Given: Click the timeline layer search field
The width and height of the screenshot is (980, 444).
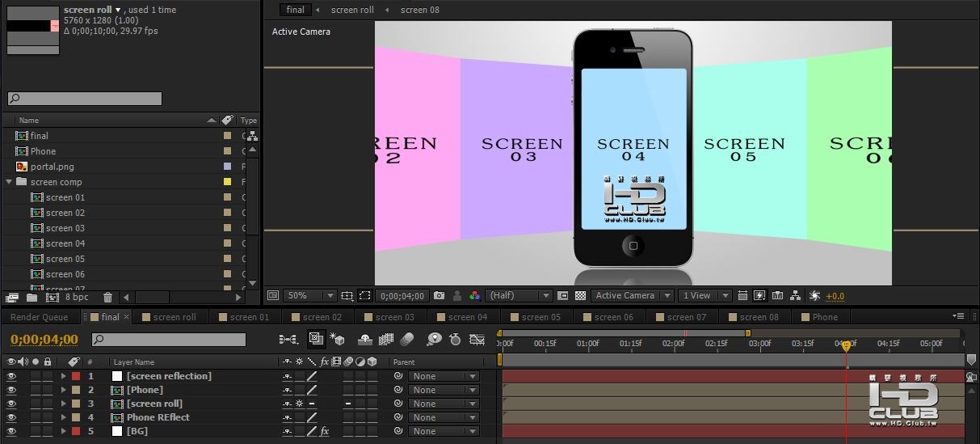Looking at the screenshot, I should click(169, 340).
